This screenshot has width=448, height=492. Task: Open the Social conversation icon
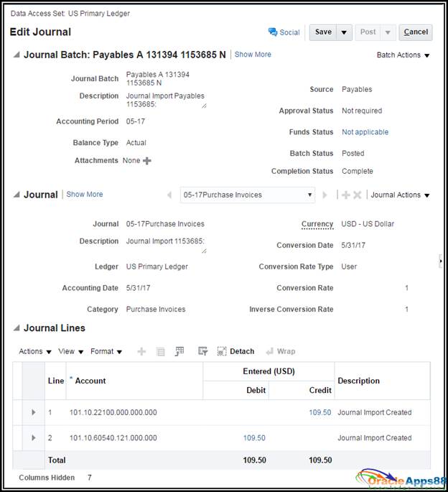pyautogui.click(x=273, y=32)
